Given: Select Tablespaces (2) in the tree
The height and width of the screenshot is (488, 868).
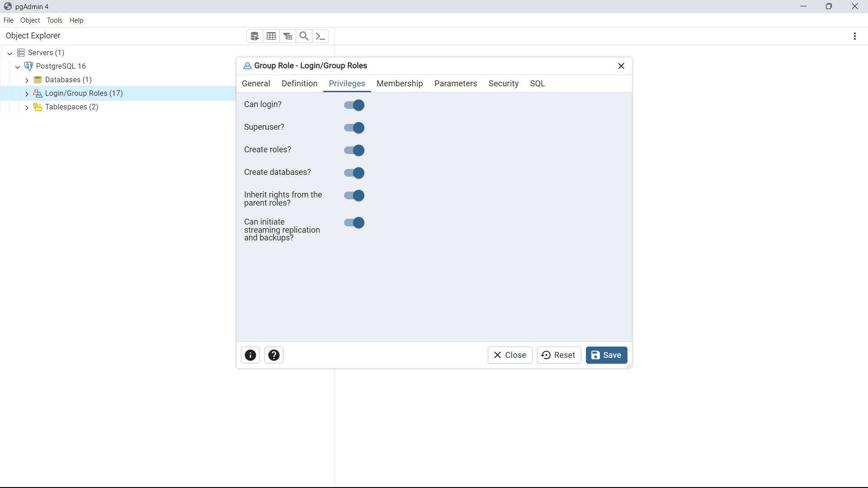Looking at the screenshot, I should click(71, 107).
